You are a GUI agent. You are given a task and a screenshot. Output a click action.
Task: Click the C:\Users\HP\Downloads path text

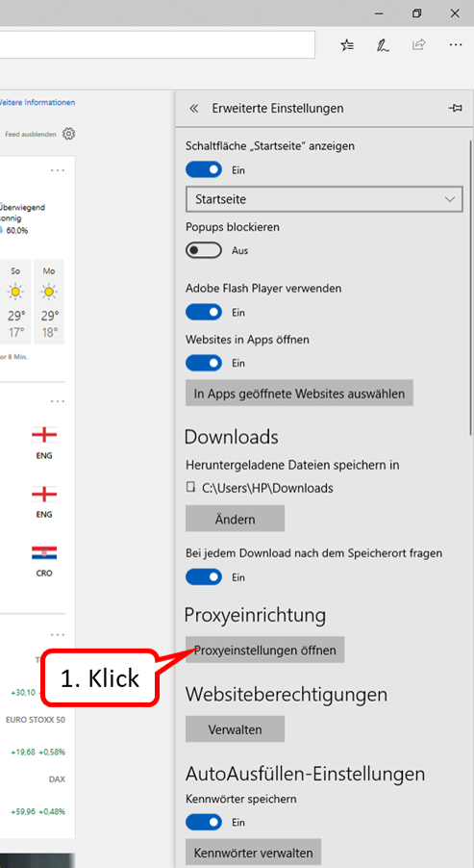[x=267, y=488]
